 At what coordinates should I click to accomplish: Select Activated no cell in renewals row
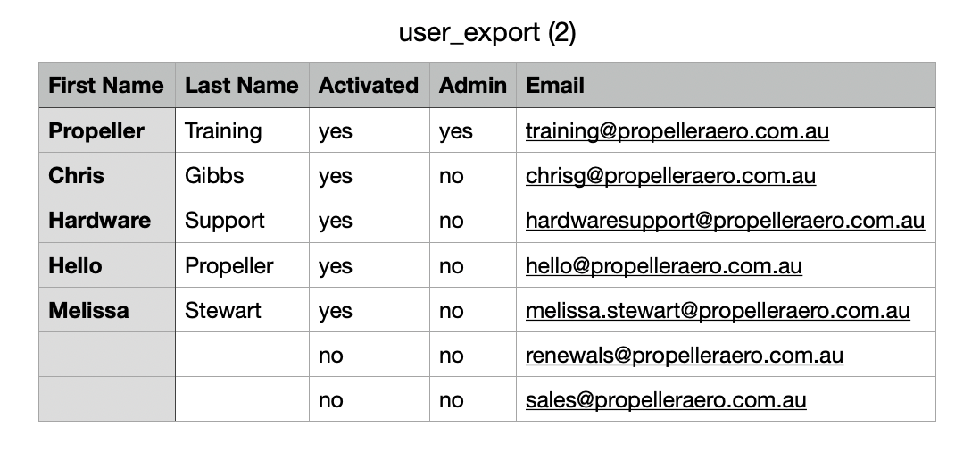[x=369, y=355]
